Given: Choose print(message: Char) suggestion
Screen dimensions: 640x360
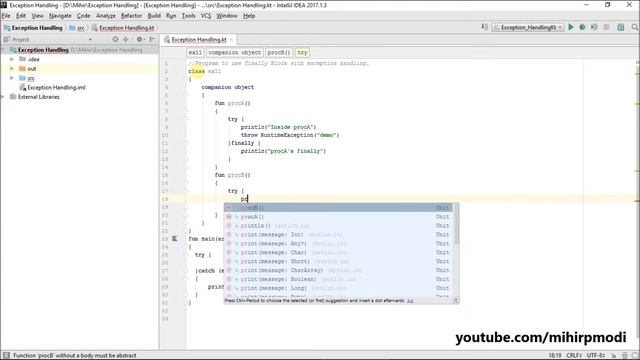Looking at the screenshot, I should pyautogui.click(x=338, y=253).
